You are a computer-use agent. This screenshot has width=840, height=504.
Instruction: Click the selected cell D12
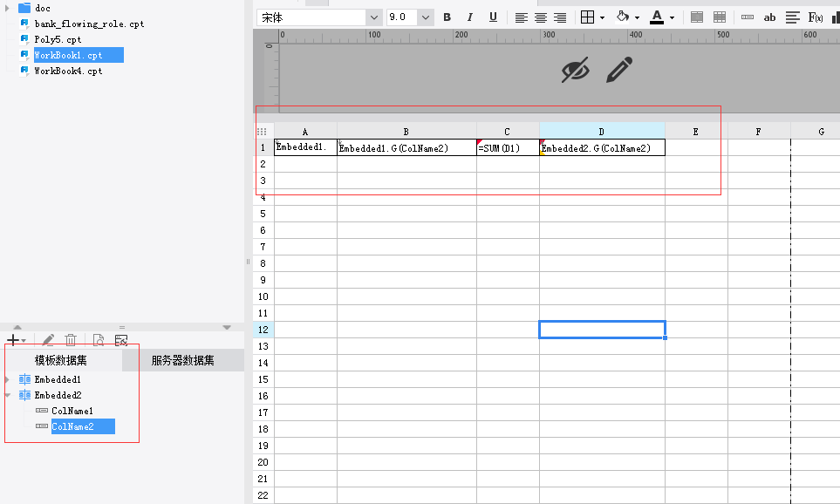coord(602,330)
